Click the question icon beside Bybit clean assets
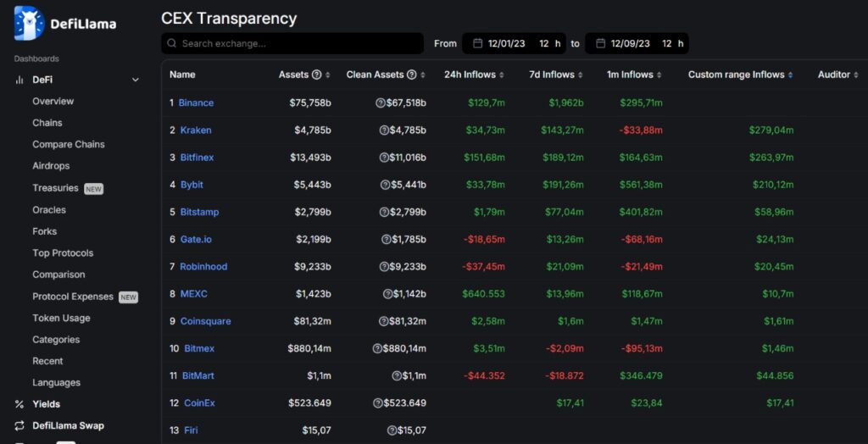 point(386,185)
